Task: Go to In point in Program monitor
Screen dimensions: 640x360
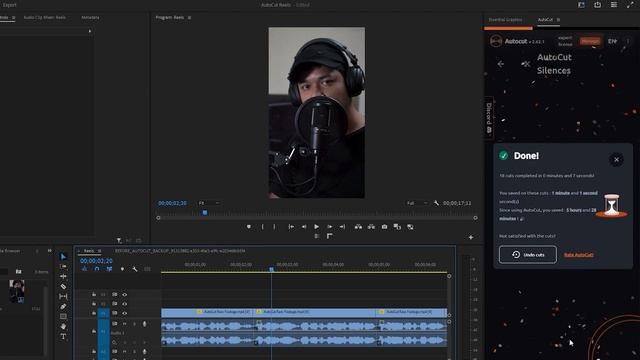Action: coord(291,227)
